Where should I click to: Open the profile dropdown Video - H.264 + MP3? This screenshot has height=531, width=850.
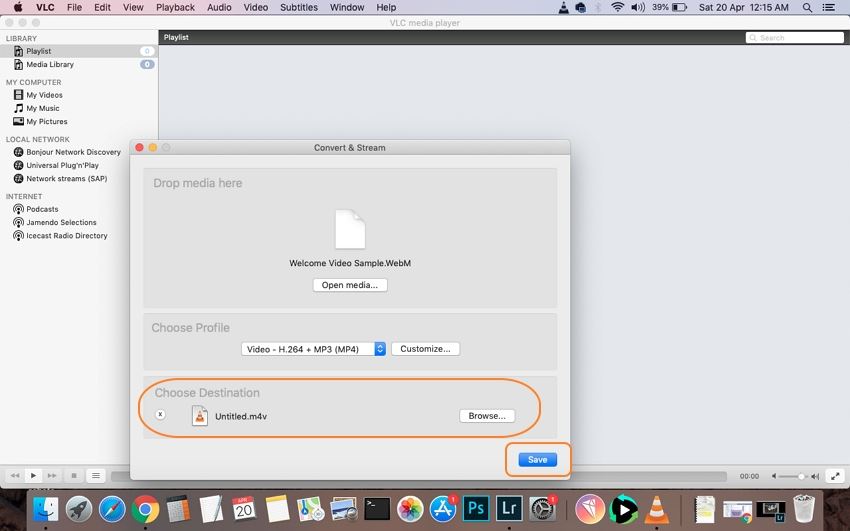click(x=313, y=349)
